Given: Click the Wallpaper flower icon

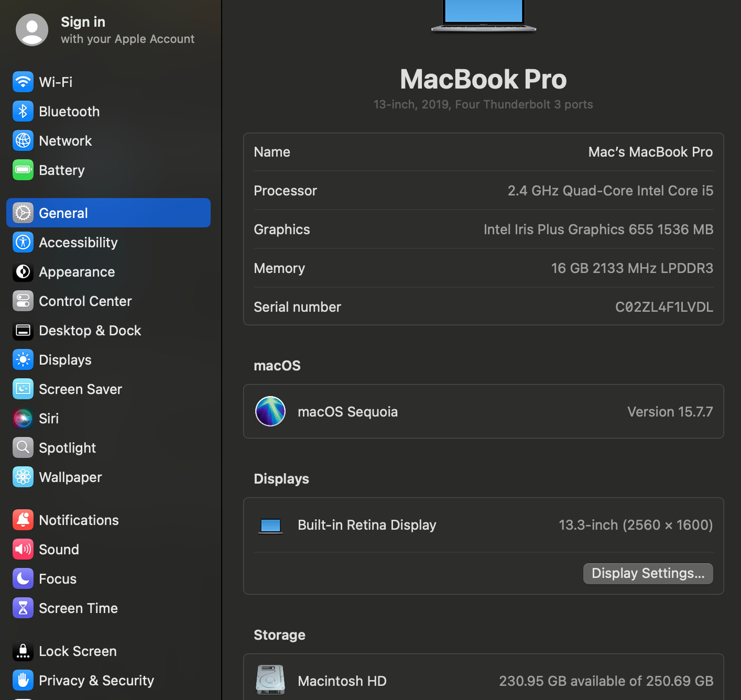Looking at the screenshot, I should coord(23,477).
